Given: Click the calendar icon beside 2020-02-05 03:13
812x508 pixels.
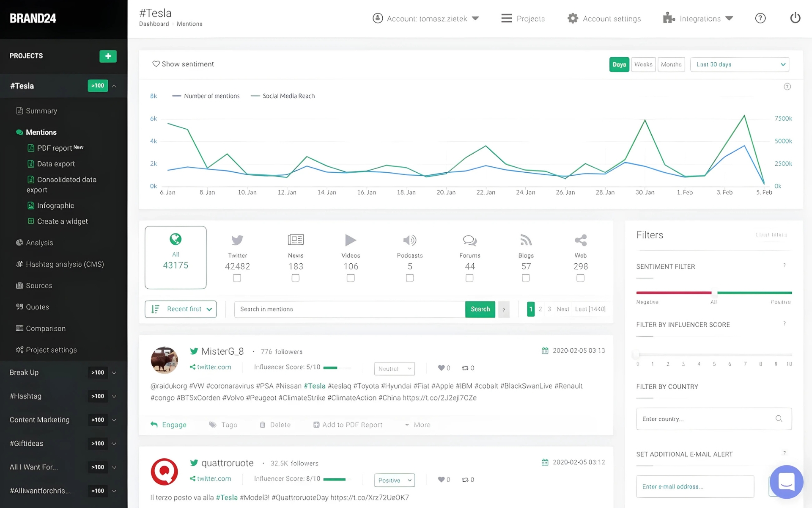Looking at the screenshot, I should point(545,351).
